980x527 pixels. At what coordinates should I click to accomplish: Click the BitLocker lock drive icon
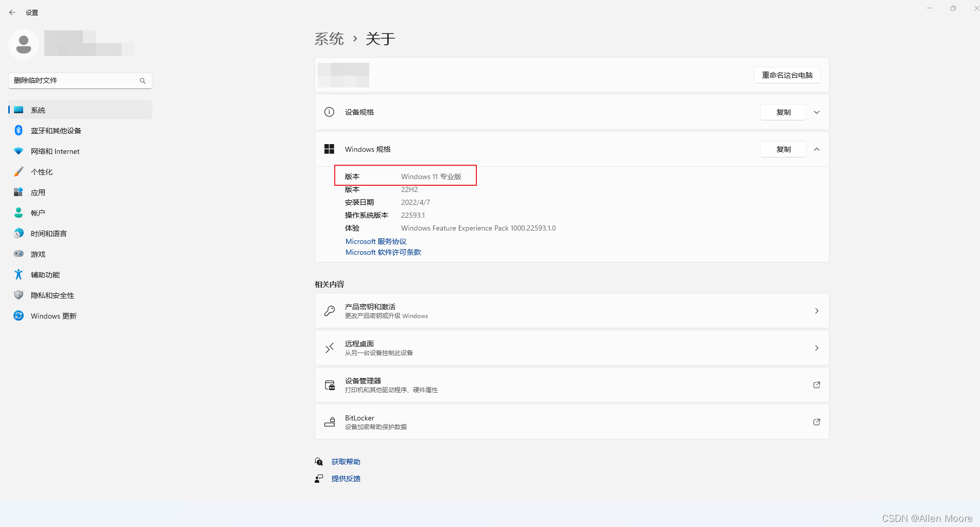pos(330,422)
